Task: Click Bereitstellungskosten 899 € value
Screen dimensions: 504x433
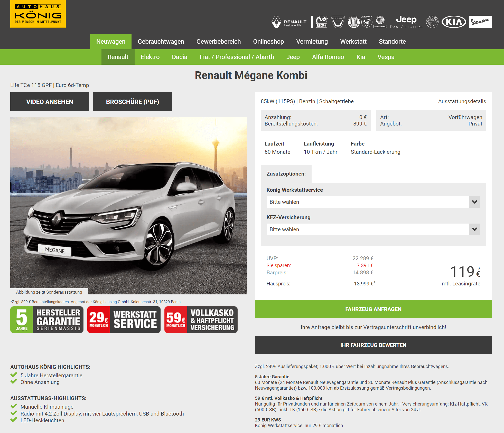Action: pos(360,124)
